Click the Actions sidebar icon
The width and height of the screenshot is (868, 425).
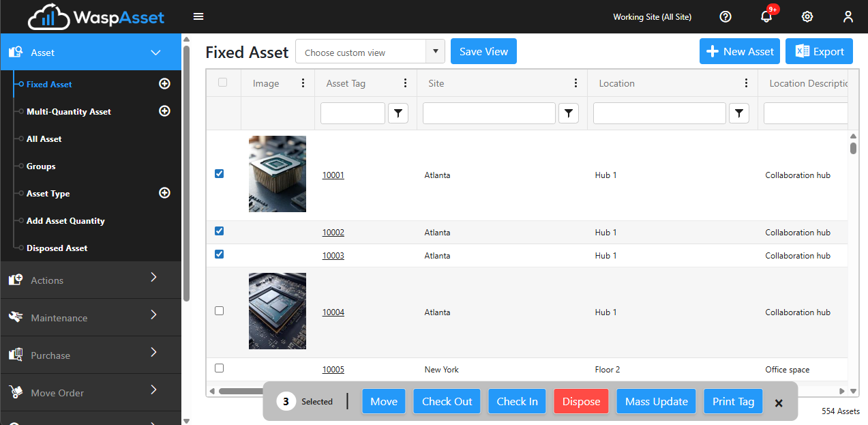tap(16, 280)
